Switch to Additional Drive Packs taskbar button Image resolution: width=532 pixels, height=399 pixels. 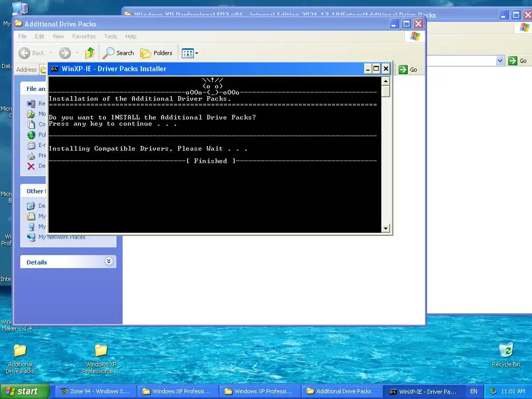[x=342, y=391]
